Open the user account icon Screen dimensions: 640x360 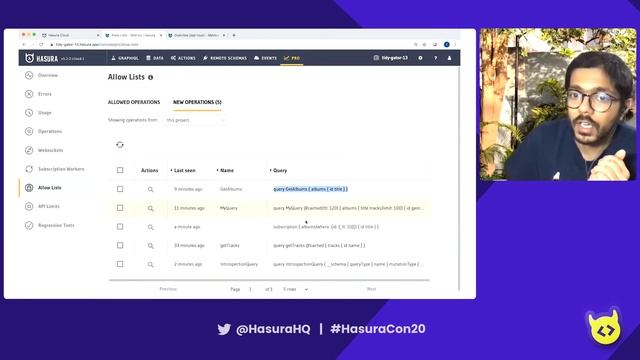pyautogui.click(x=449, y=58)
